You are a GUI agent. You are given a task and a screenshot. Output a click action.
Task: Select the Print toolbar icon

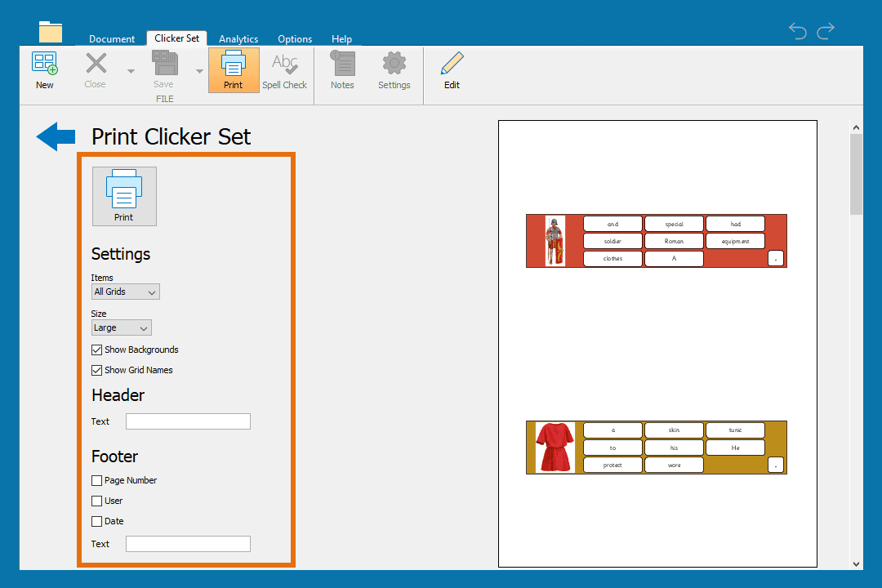point(234,69)
